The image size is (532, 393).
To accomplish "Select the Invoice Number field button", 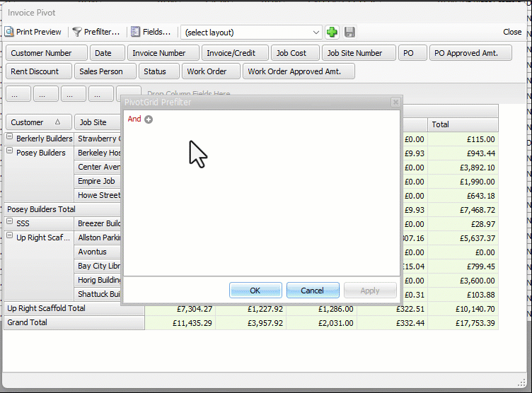I will 159,53.
